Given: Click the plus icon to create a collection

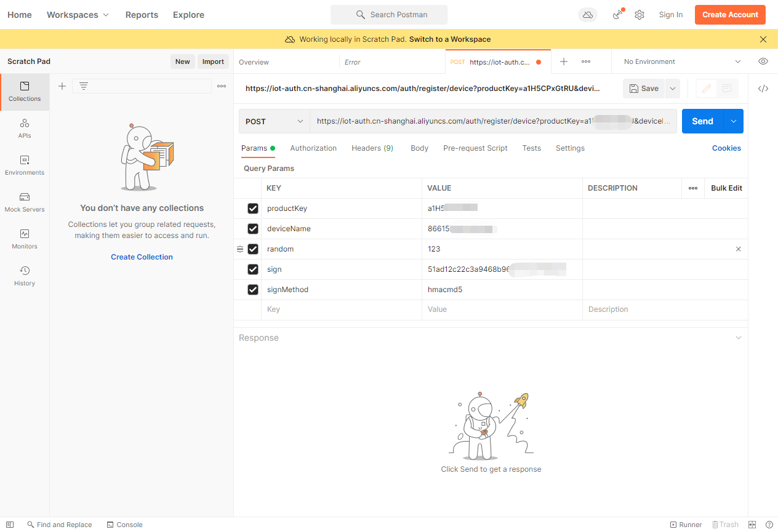Looking at the screenshot, I should 62,86.
